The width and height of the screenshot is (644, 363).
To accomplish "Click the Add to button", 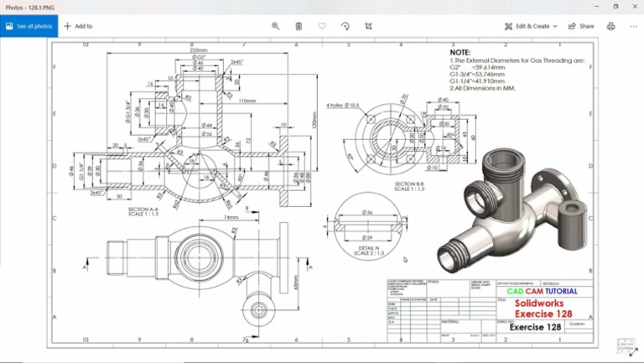I will (78, 26).
